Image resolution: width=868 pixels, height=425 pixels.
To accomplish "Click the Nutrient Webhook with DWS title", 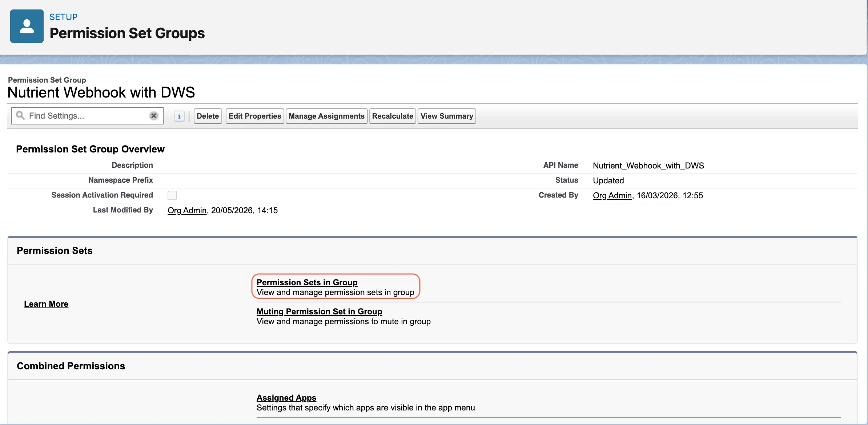I will 101,92.
